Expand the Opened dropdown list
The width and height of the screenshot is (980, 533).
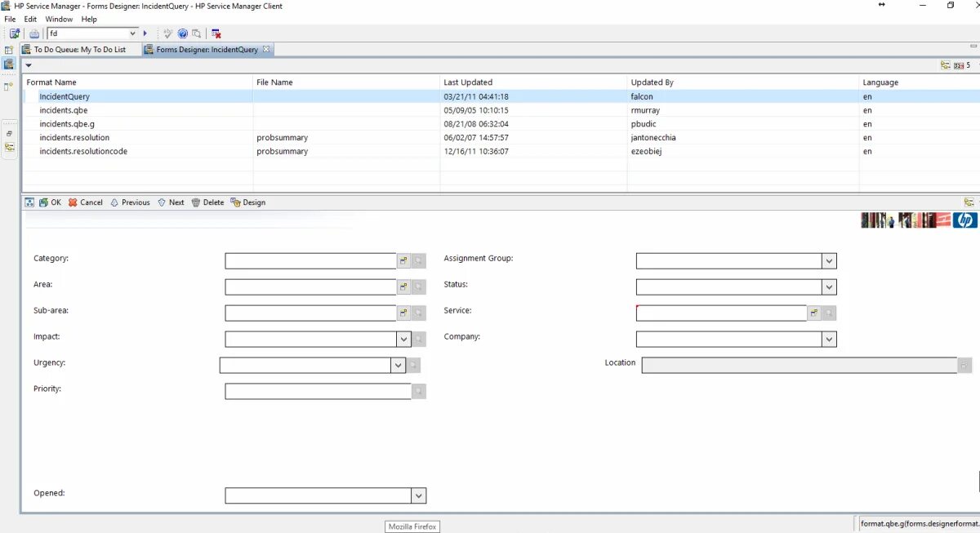[419, 495]
